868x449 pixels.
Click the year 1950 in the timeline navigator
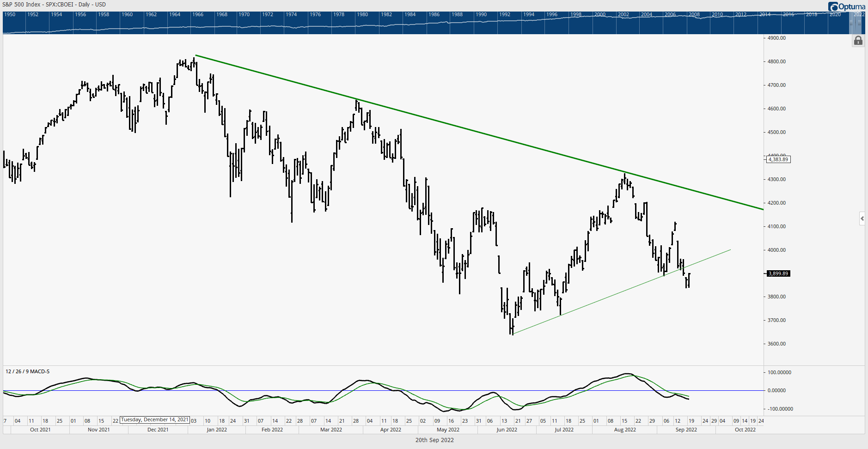point(10,14)
